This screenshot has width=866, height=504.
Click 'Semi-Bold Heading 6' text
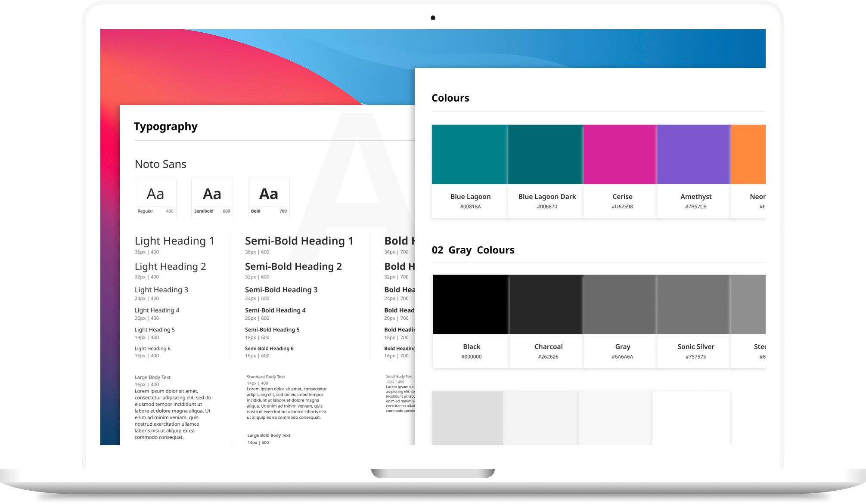pos(269,349)
